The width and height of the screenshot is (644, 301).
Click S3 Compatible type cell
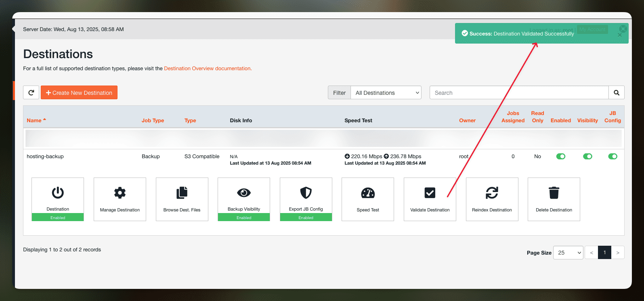[202, 157]
